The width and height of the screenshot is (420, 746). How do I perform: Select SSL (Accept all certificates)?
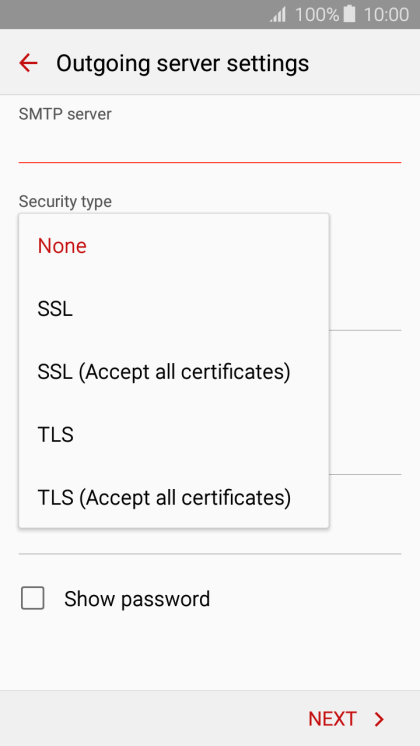click(x=174, y=372)
